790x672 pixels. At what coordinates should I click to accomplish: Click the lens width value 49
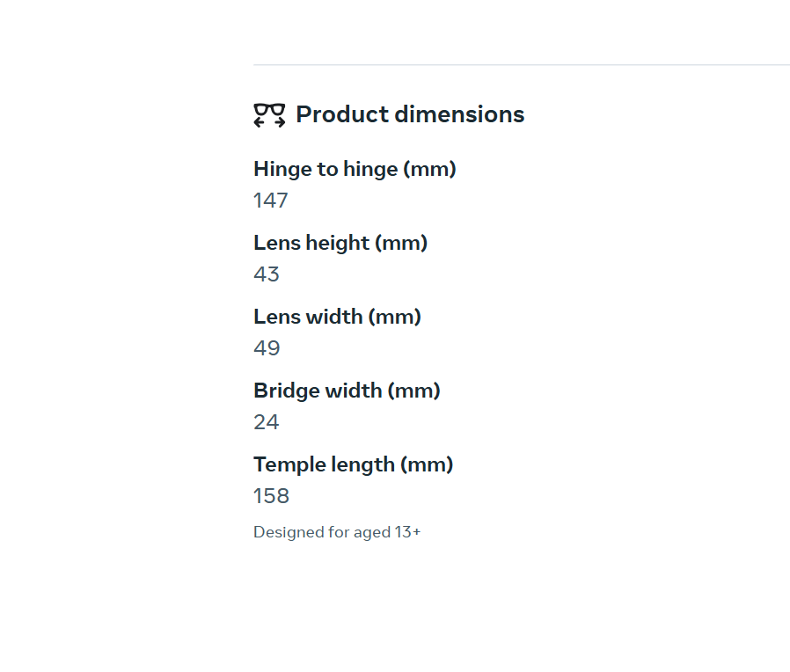point(267,348)
